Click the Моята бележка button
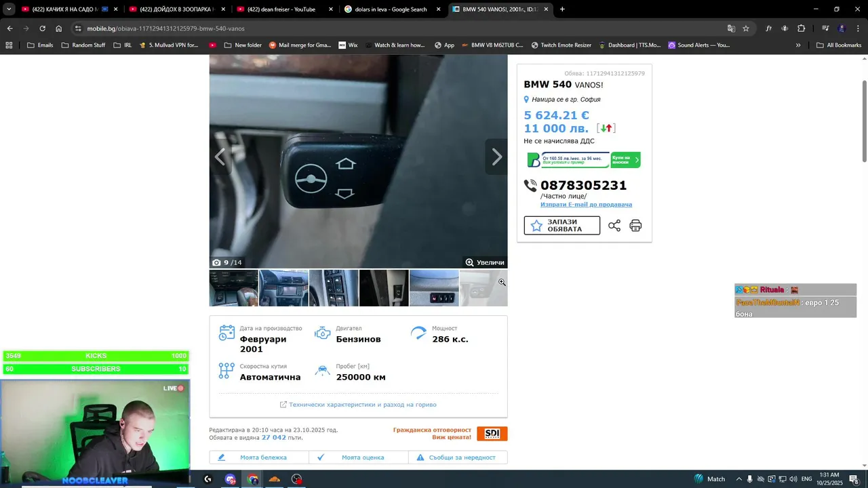 click(x=259, y=457)
